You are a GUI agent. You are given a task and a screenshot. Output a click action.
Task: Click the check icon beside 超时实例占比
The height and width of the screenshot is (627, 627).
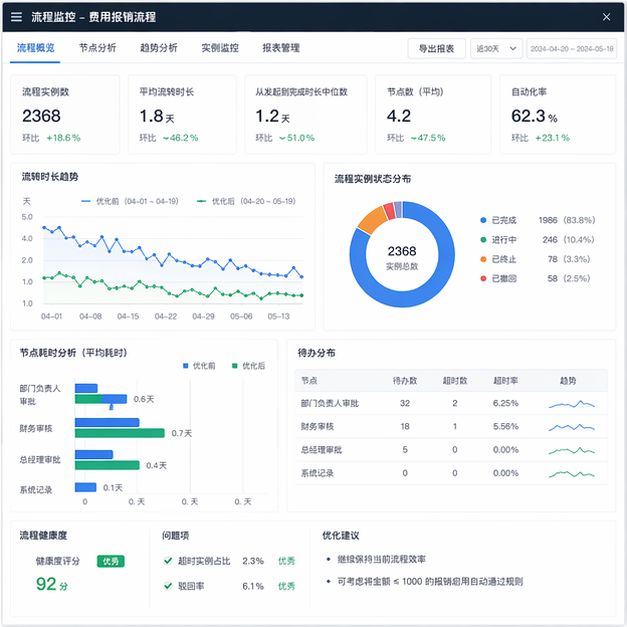click(168, 561)
